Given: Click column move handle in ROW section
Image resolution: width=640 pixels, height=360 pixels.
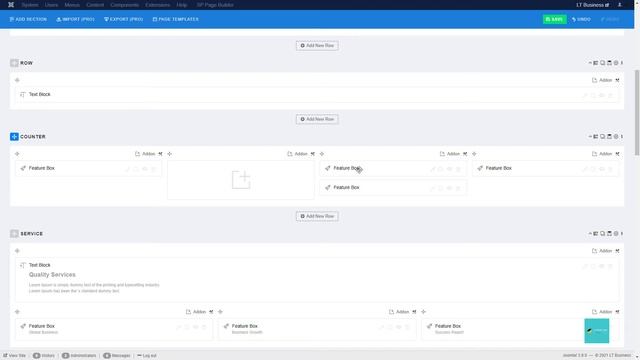Looking at the screenshot, I should [x=17, y=80].
